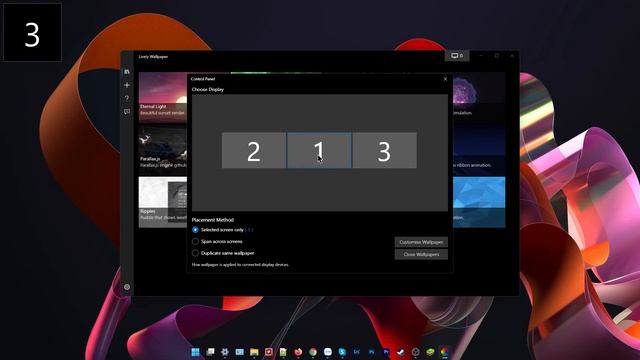Screen dimensions: 640x360
Task: Open Photoshop from the taskbar
Action: 371,352
